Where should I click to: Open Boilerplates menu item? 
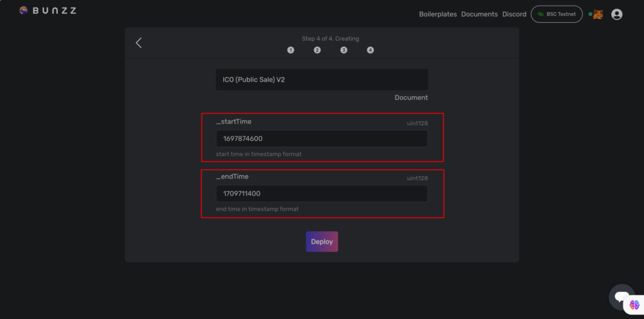[438, 14]
